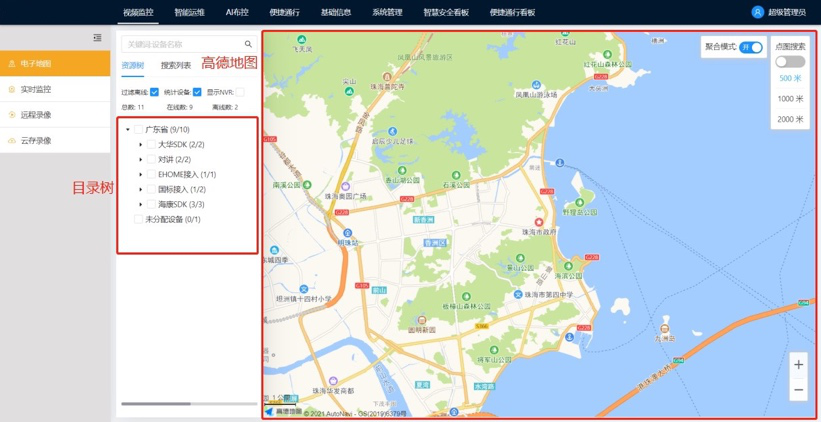821x422 pixels.
Task: Click the 凤凰山游泳场 marker
Action: (x=536, y=84)
